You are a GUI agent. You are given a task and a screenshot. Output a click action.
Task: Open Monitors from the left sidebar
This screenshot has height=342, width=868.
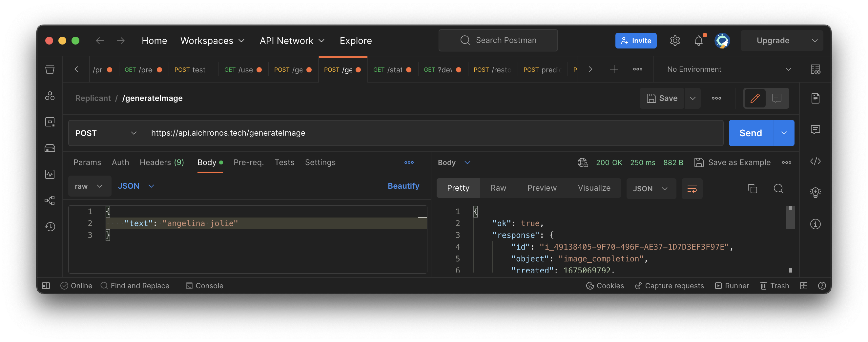pos(50,174)
